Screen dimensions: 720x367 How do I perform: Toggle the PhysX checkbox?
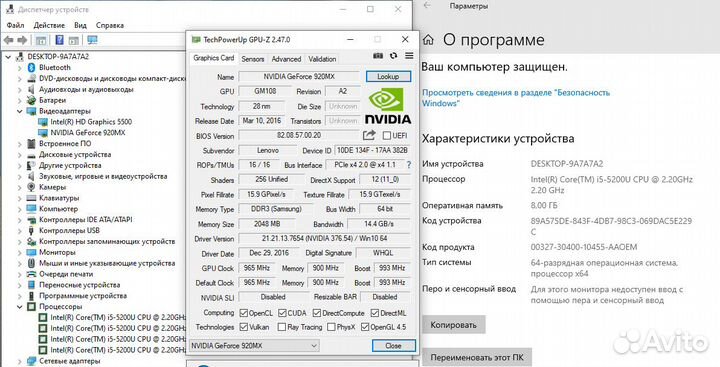pos(331,327)
